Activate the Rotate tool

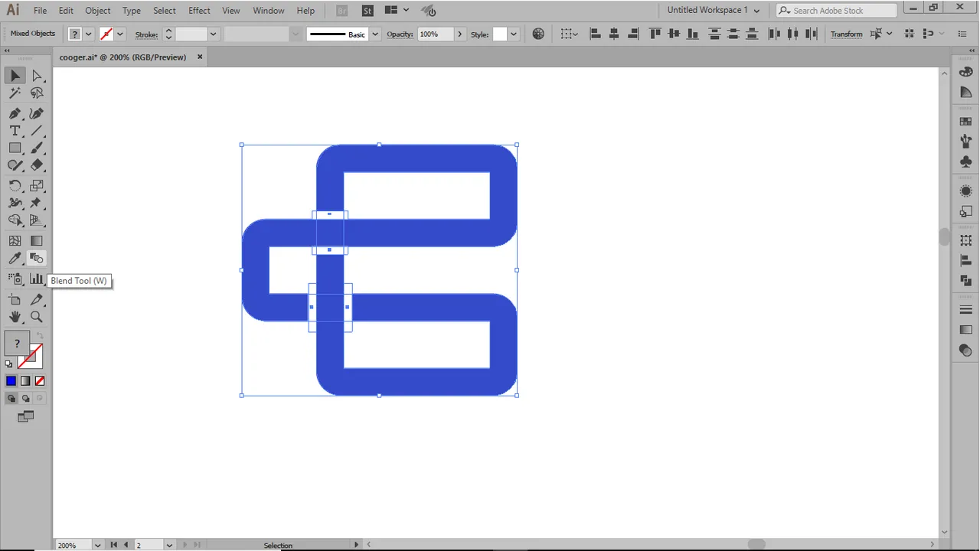tap(15, 186)
